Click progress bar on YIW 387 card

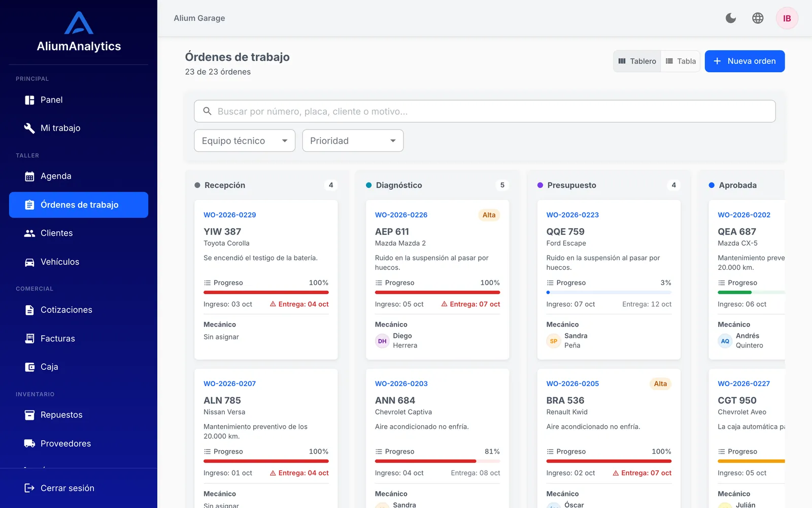tap(266, 293)
